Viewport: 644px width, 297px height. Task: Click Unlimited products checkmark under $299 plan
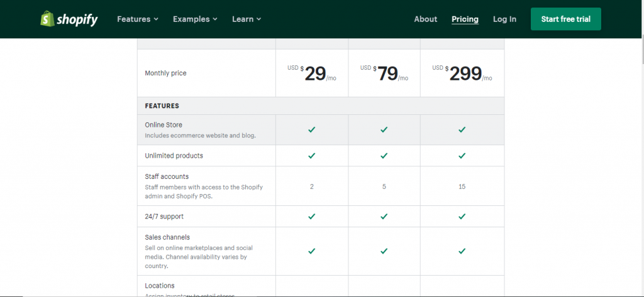coord(462,156)
